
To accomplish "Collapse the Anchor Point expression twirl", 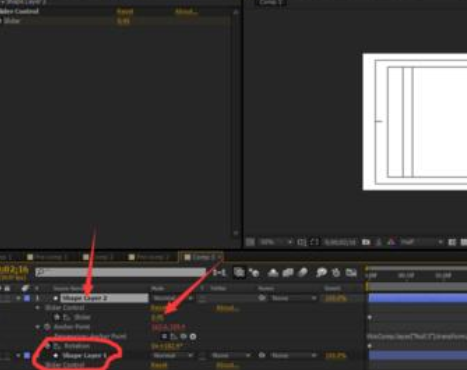I will click(37, 327).
